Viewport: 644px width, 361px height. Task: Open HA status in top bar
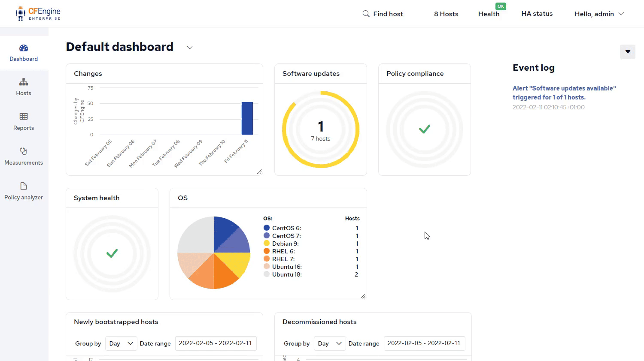pos(537,14)
